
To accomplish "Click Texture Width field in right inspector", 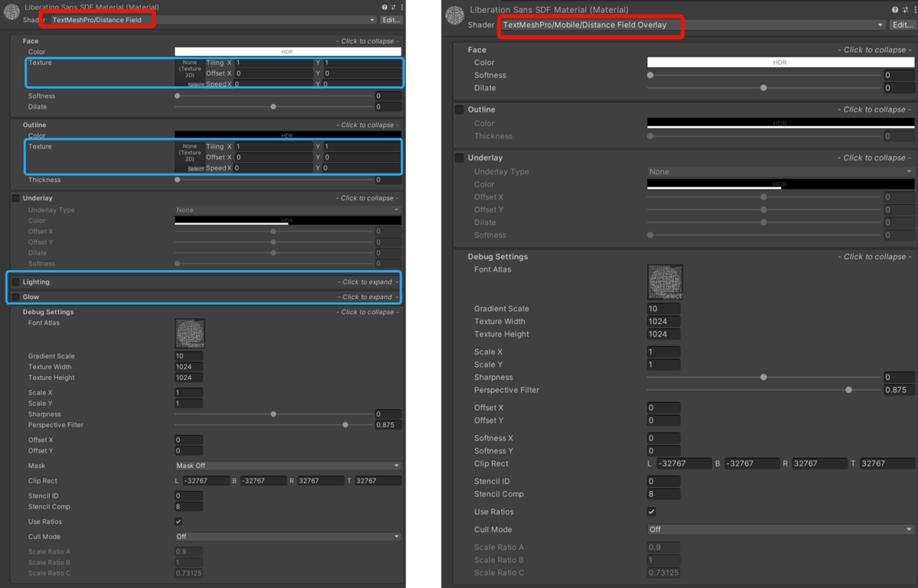I will coord(664,321).
